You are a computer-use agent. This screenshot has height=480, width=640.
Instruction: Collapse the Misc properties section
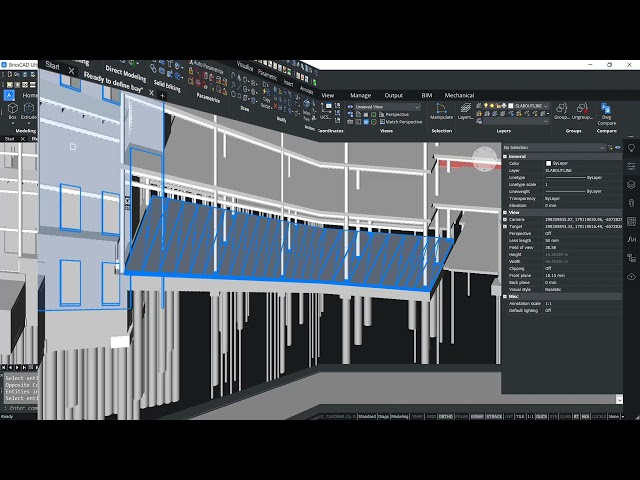505,296
